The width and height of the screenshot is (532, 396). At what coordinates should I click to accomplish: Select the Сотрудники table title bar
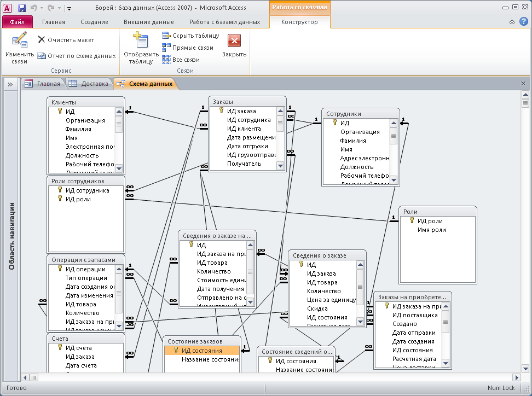pos(361,114)
